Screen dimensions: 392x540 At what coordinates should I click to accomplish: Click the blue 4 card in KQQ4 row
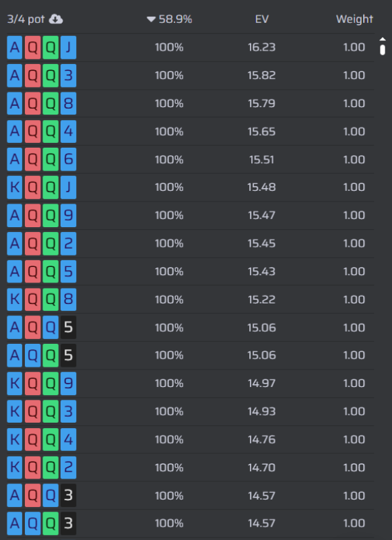tap(69, 440)
